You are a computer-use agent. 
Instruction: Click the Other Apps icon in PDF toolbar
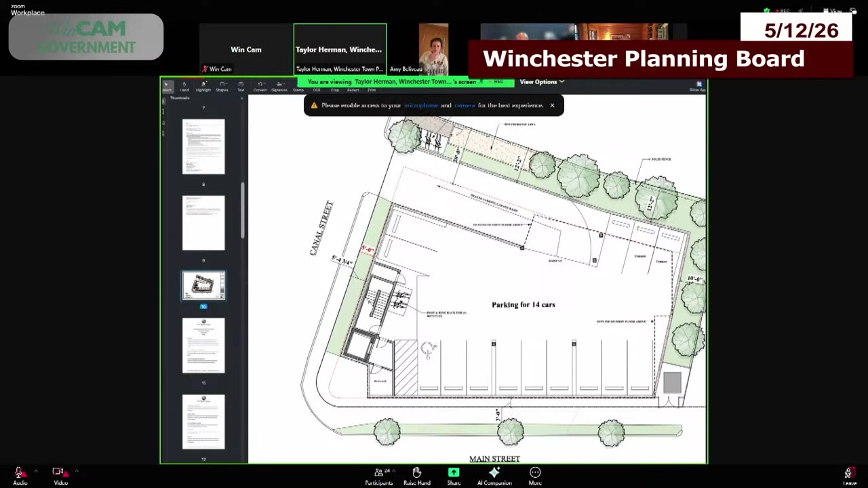698,86
